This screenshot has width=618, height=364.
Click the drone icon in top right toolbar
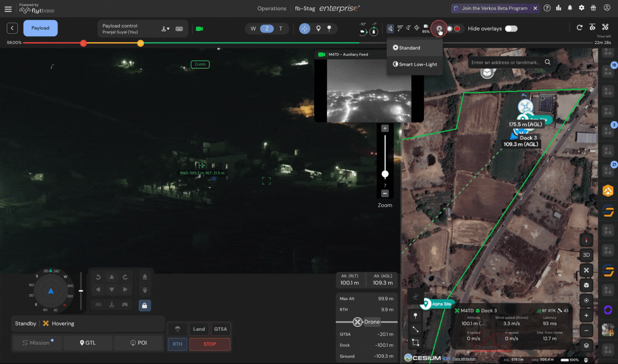tap(605, 28)
